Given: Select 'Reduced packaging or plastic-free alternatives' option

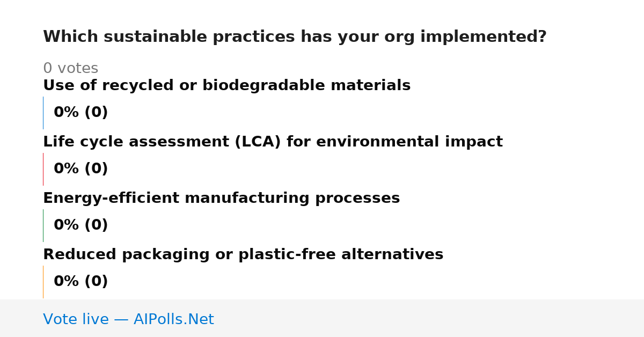Looking at the screenshot, I should pyautogui.click(x=243, y=255).
